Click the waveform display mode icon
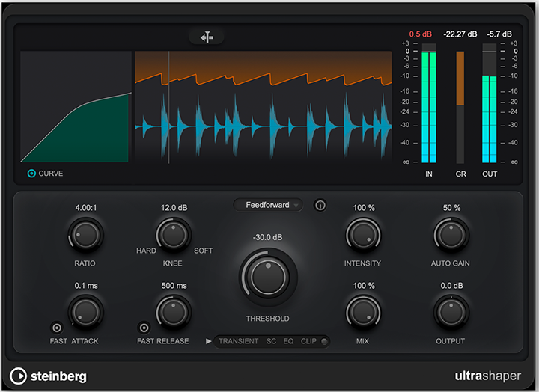 pos(206,37)
